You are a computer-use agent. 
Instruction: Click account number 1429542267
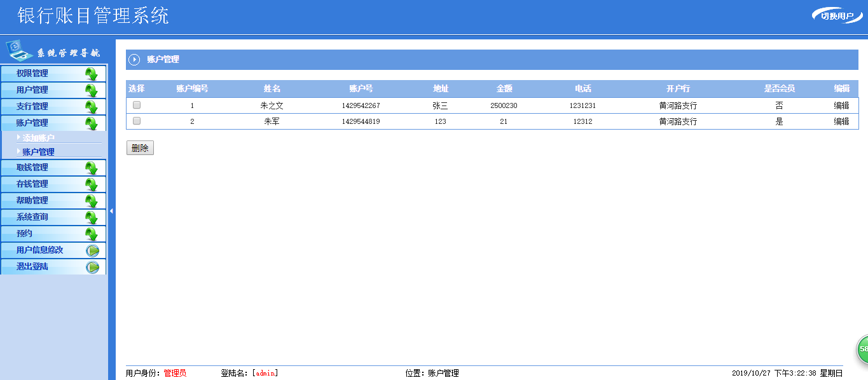pos(361,106)
